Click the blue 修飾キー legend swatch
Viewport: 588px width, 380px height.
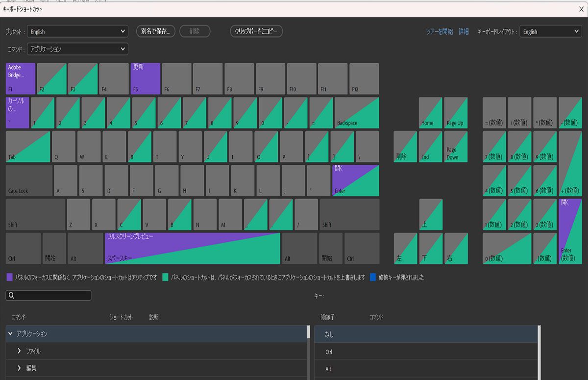[x=373, y=277]
